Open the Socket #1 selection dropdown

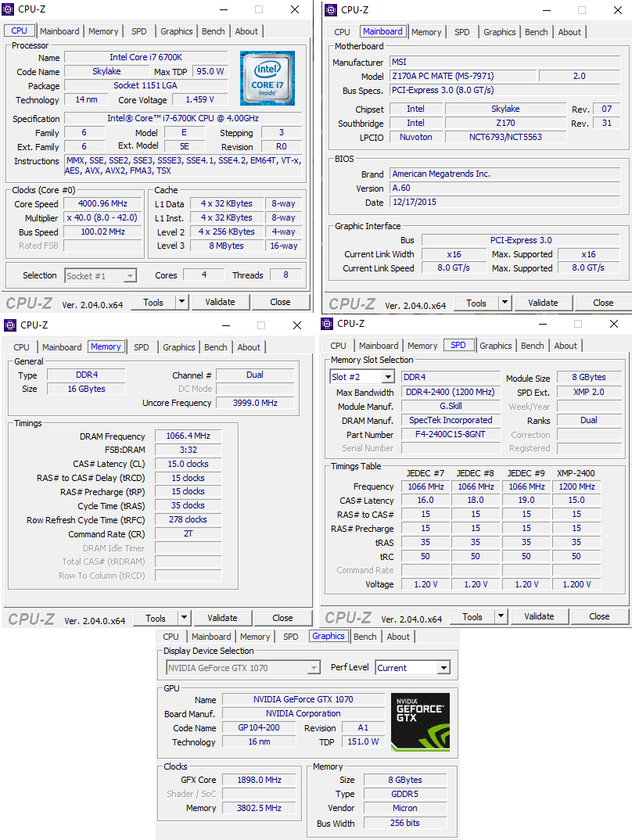tap(101, 275)
